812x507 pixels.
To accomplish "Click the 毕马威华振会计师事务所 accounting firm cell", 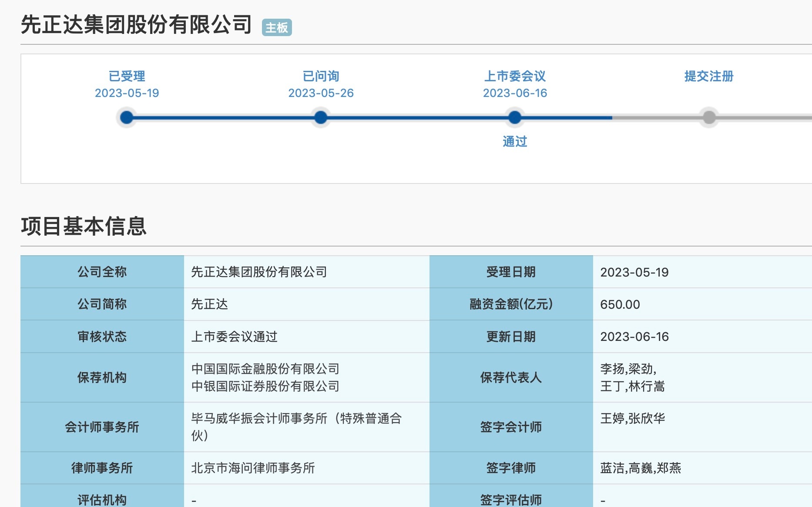I will coord(296,427).
